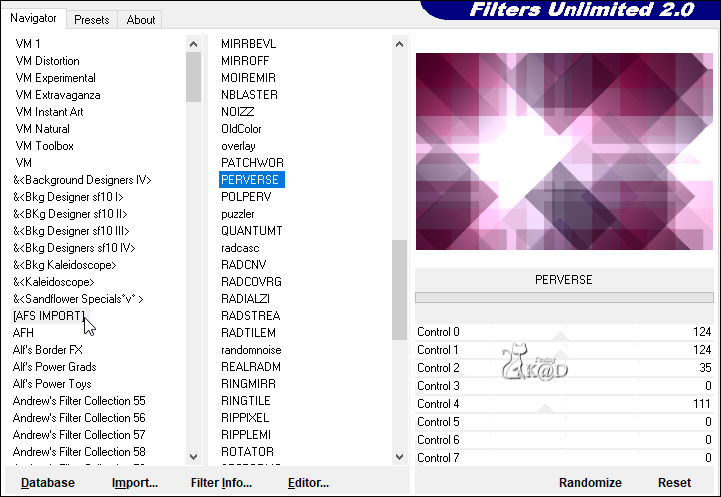Click Randomize to shuffle control values
Screen dimensions: 721x497
[x=590, y=483]
